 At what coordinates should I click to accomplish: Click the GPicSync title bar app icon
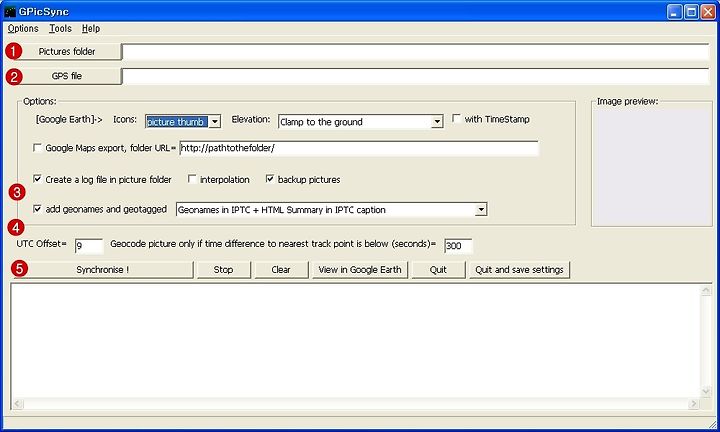pyautogui.click(x=10, y=11)
